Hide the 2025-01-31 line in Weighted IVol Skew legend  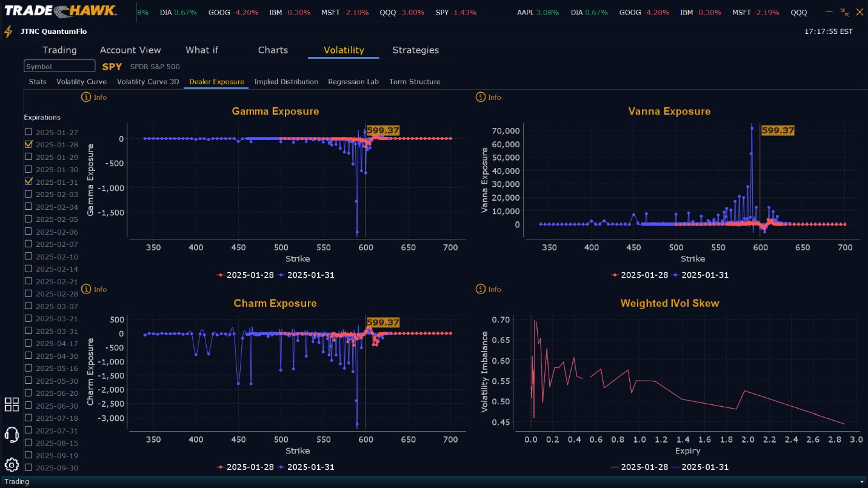[701, 467]
